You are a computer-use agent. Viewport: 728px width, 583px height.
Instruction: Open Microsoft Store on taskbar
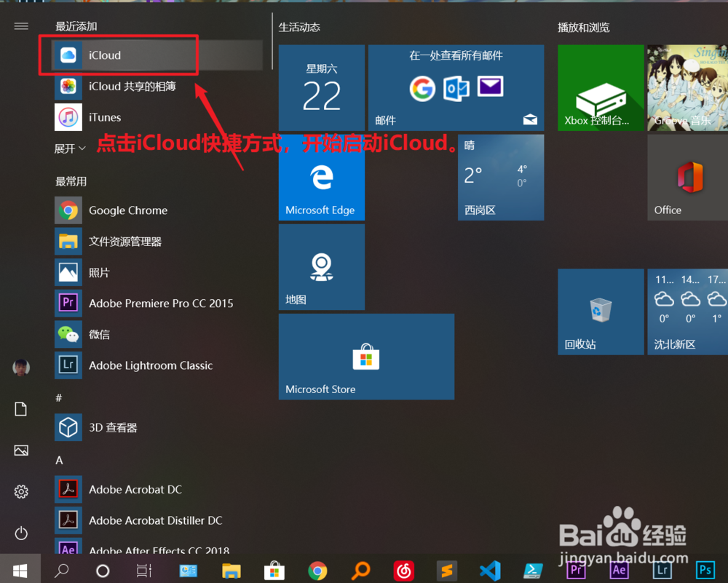pos(274,571)
